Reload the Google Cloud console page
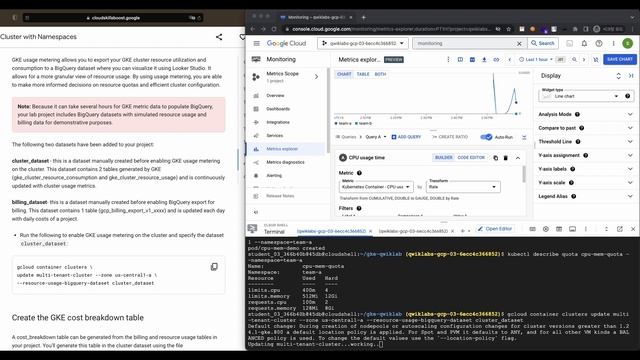 274,29
